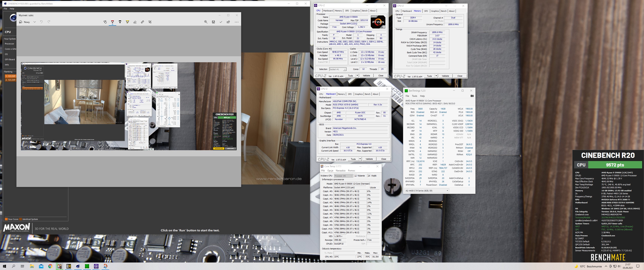This screenshot has width=644, height=270.
Task: Open the A2: 4400 C19 Series dropdown in ZenTimings
Action: click(x=426, y=191)
